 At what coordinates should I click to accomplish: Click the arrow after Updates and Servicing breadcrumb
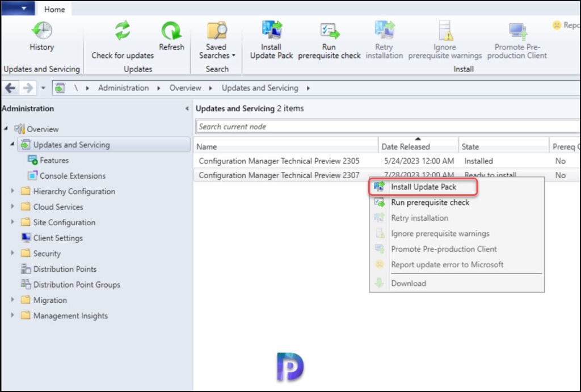[308, 88]
